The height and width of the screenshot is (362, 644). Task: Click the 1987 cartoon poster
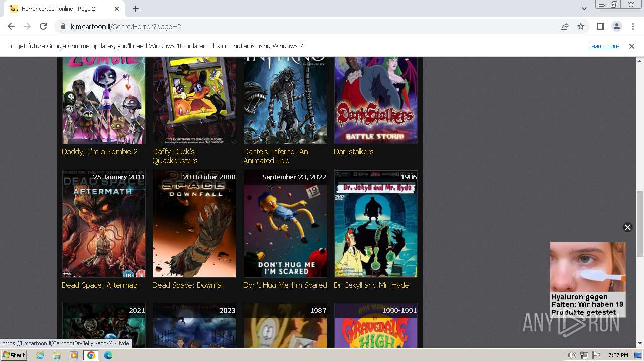pos(285,325)
